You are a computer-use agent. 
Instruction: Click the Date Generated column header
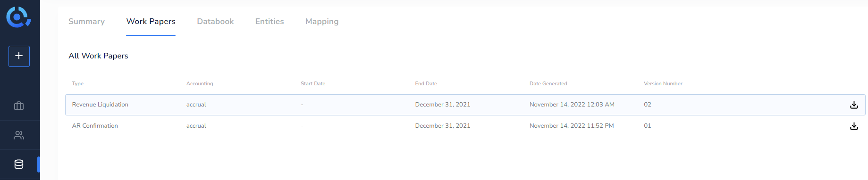point(548,83)
